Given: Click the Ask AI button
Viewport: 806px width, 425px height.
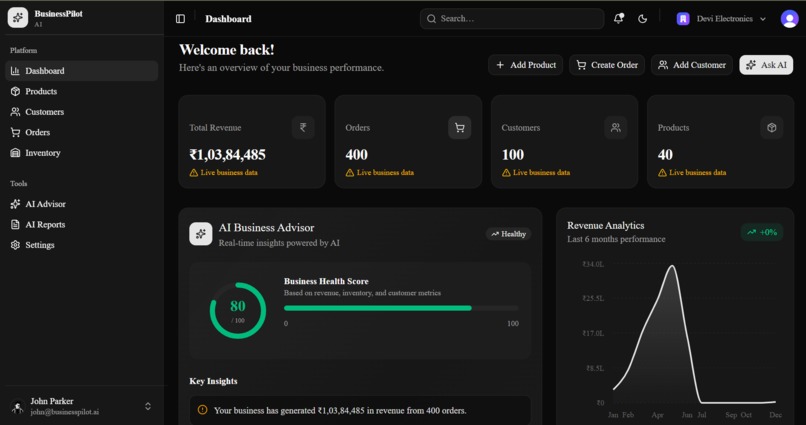Looking at the screenshot, I should point(766,65).
